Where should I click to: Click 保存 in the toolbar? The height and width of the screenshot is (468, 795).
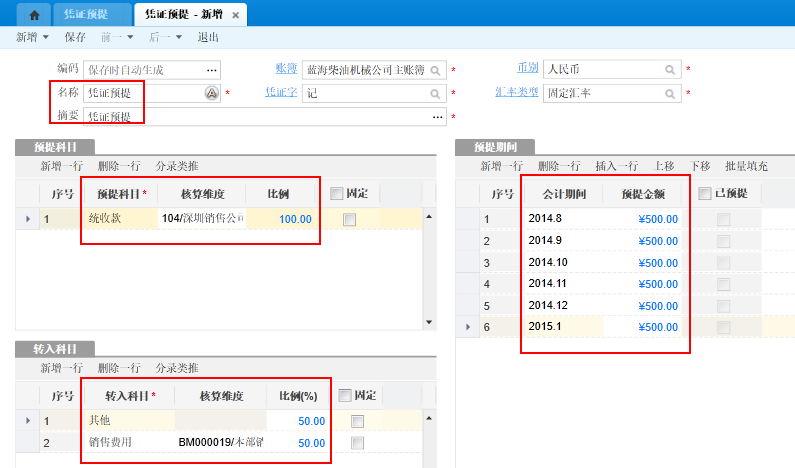[75, 37]
